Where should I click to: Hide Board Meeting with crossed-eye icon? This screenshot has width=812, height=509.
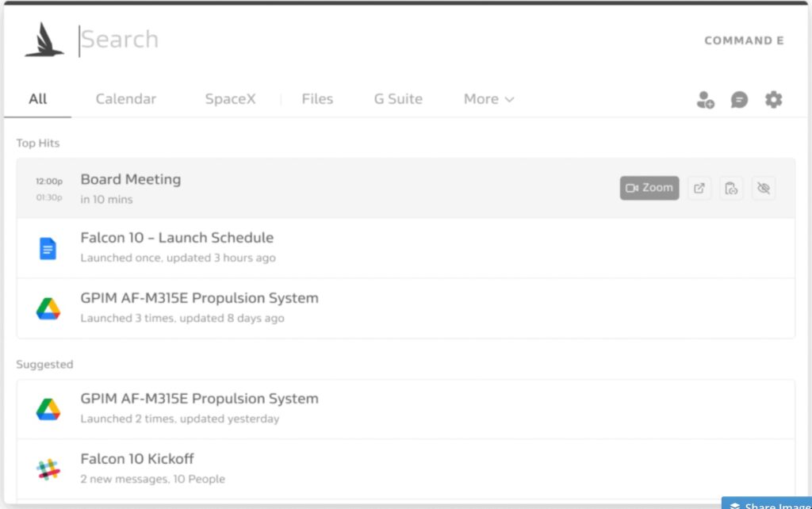coord(764,188)
